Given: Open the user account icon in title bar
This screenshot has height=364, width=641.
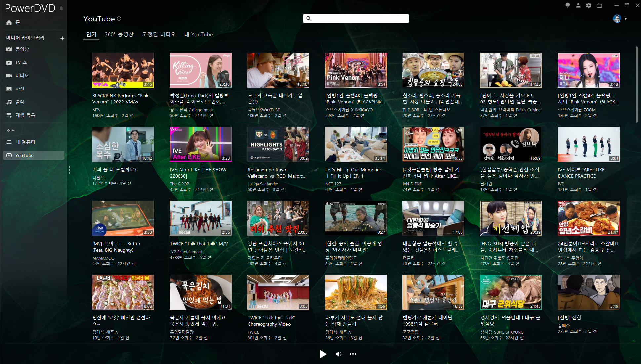Looking at the screenshot, I should [x=578, y=5].
